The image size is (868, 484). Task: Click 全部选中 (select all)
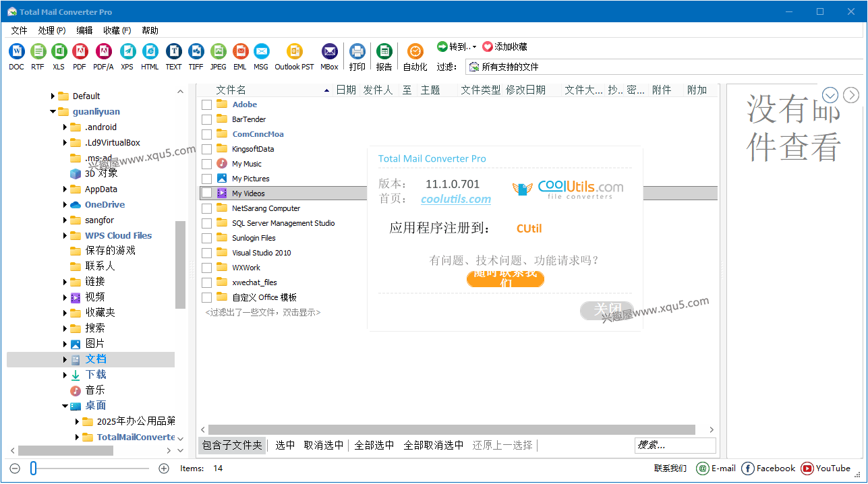[374, 445]
